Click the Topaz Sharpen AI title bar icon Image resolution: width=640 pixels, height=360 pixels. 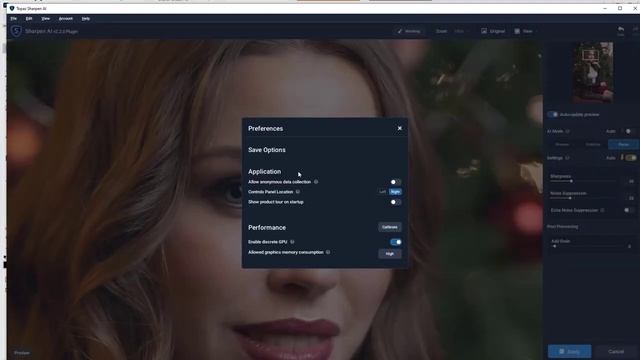tap(11, 8)
